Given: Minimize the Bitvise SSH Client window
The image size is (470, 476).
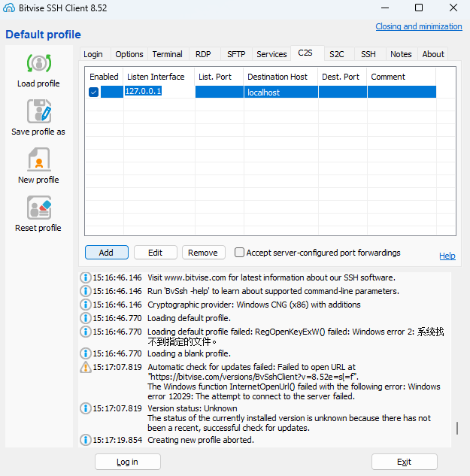Looking at the screenshot, I should pyautogui.click(x=385, y=8).
